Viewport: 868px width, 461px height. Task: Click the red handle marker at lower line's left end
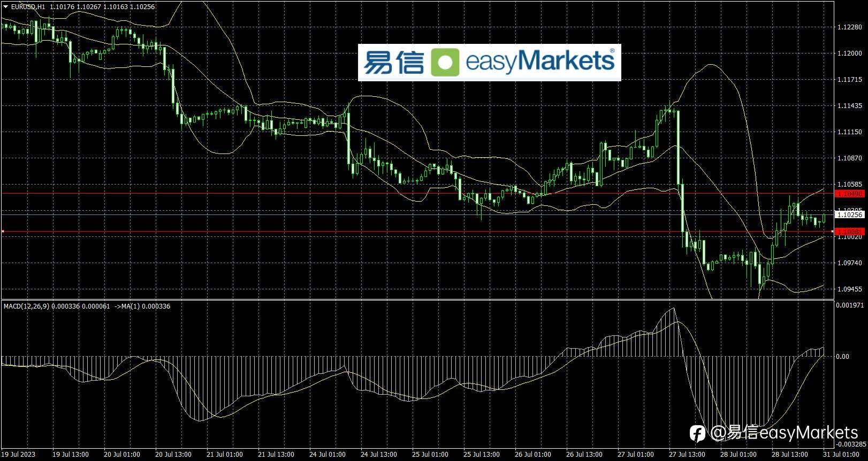3,232
